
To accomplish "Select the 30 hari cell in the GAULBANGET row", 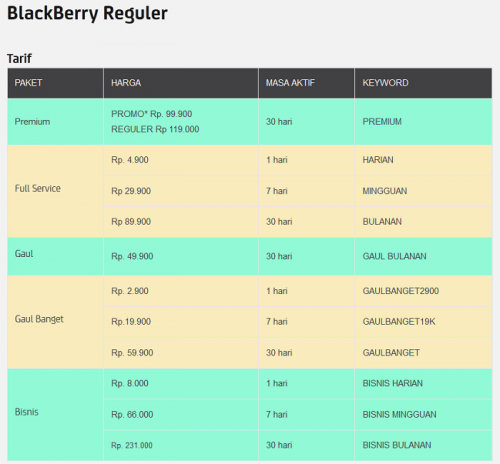I will 306,353.
